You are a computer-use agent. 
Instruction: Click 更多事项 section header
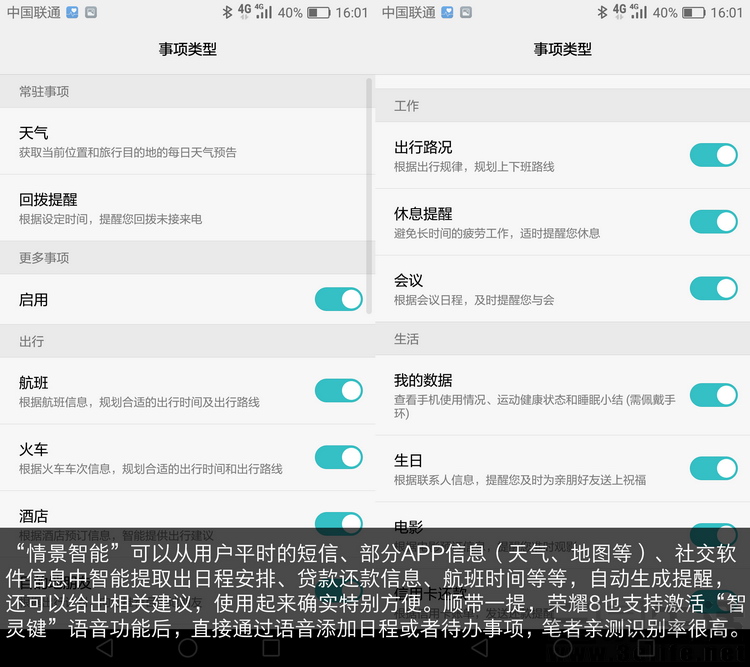[188, 258]
